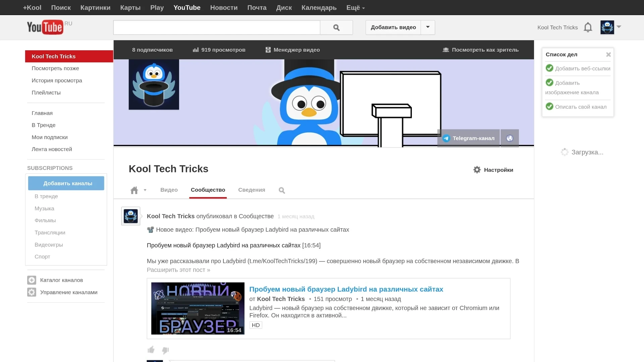Screen dimensions: 644x362
Task: Open Play in the top bar
Action: [157, 7]
